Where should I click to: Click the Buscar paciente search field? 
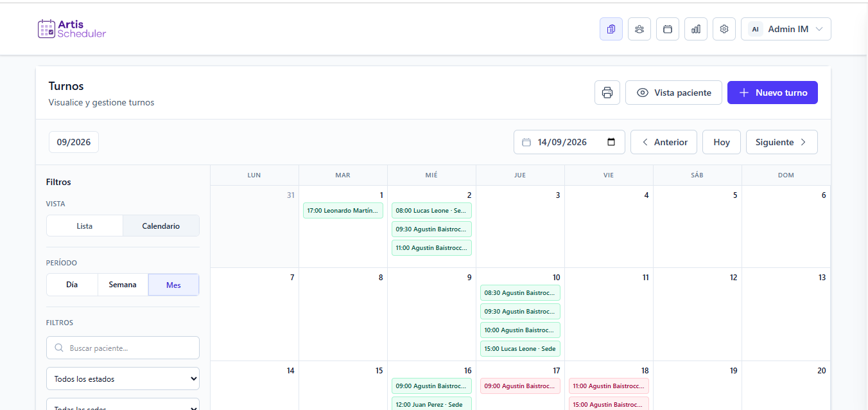click(123, 348)
